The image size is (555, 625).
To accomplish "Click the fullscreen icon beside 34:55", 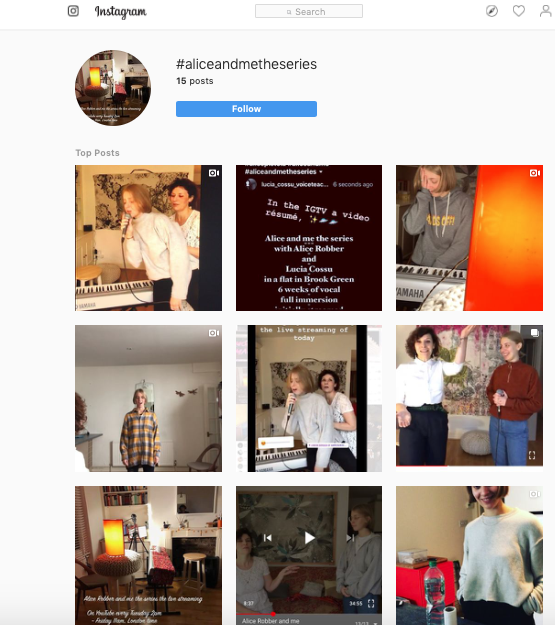I will 371,603.
